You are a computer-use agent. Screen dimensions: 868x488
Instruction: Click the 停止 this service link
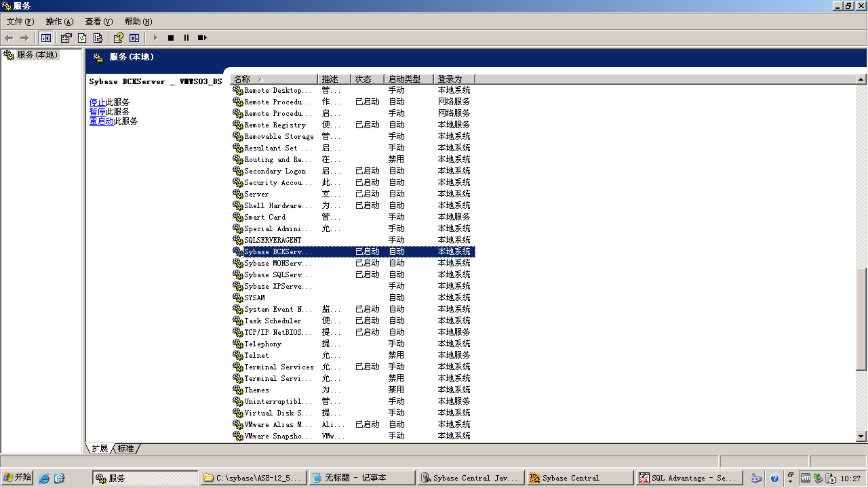coord(97,102)
